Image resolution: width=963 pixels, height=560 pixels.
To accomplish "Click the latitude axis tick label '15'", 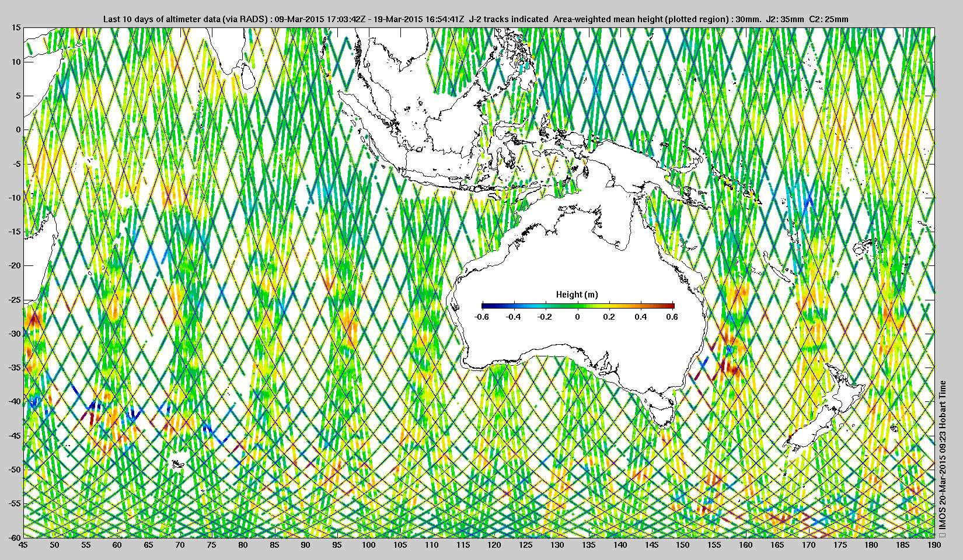I will click(x=16, y=27).
